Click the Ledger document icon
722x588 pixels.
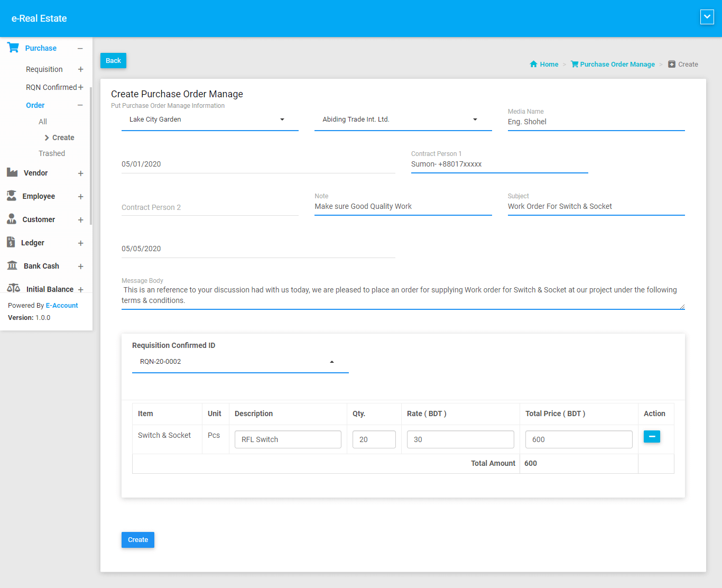click(11, 242)
